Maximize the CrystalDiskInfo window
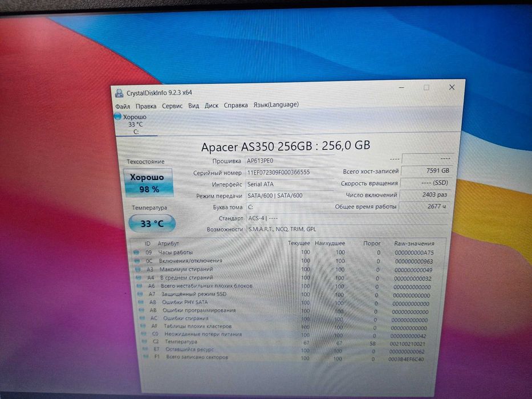Image resolution: width=532 pixels, height=399 pixels. pos(427,88)
